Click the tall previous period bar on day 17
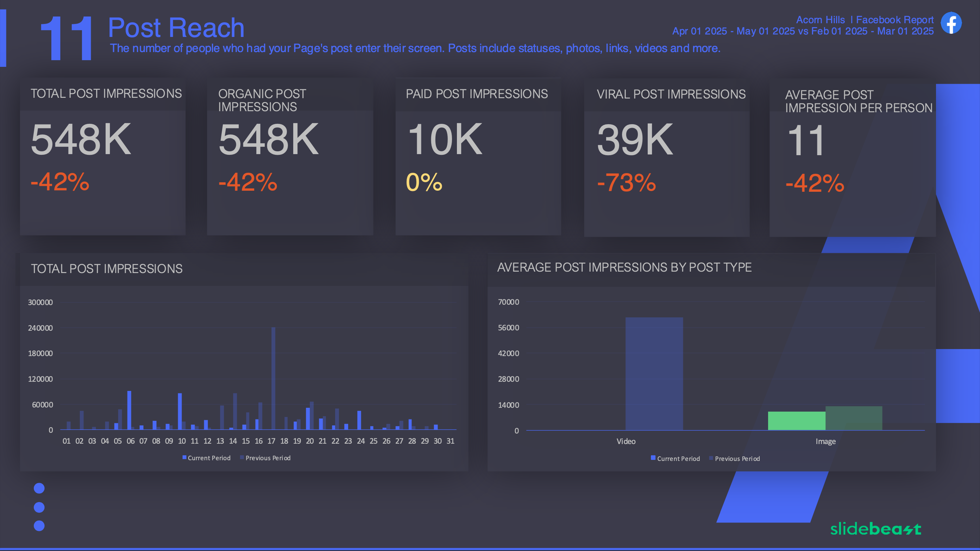This screenshot has height=551, width=980. coord(273,378)
